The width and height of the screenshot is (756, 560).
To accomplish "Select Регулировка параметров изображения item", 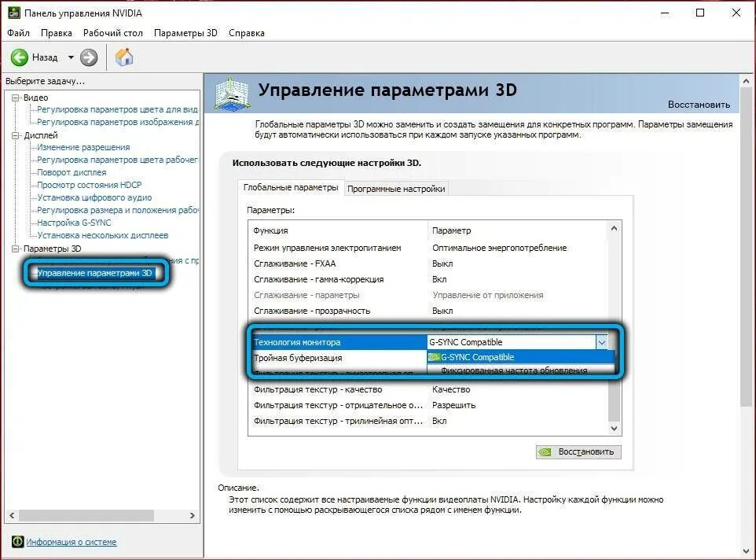I will (118, 122).
